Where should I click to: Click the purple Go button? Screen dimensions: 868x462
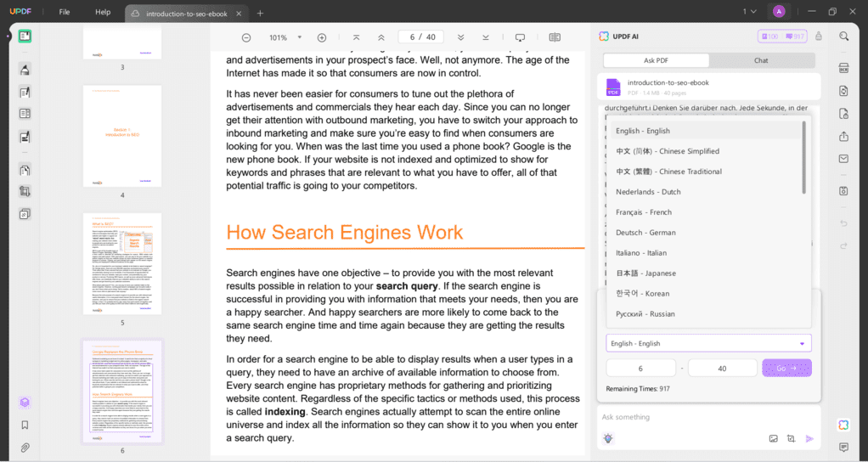click(x=786, y=368)
